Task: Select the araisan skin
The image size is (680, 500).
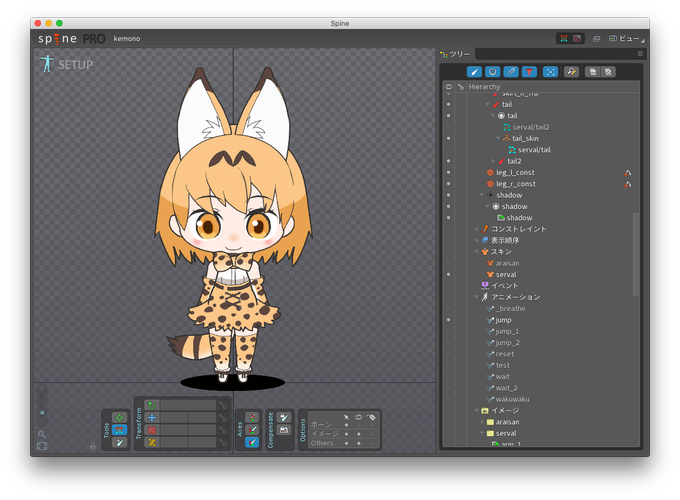Action: coord(507,263)
